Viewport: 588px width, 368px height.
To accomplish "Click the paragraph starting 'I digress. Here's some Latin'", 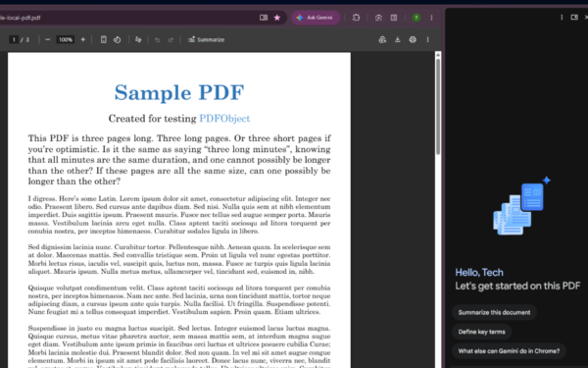I will pos(179,215).
